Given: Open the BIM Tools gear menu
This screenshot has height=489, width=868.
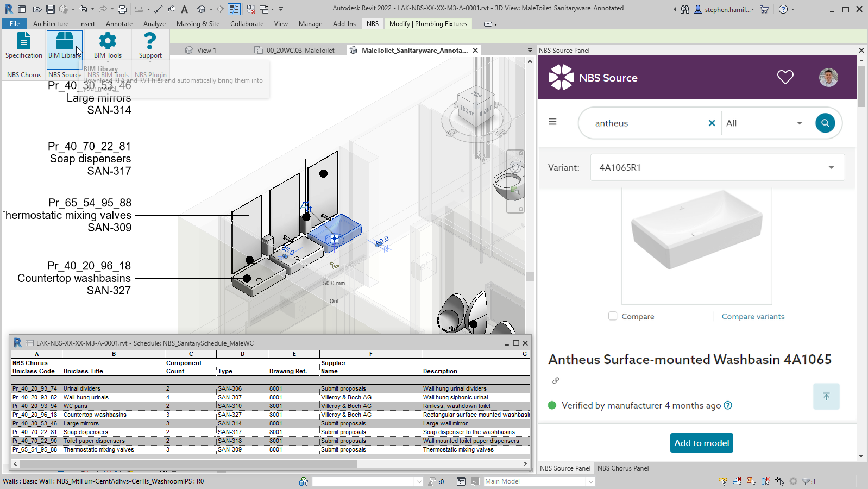Looking at the screenshot, I should [108, 46].
